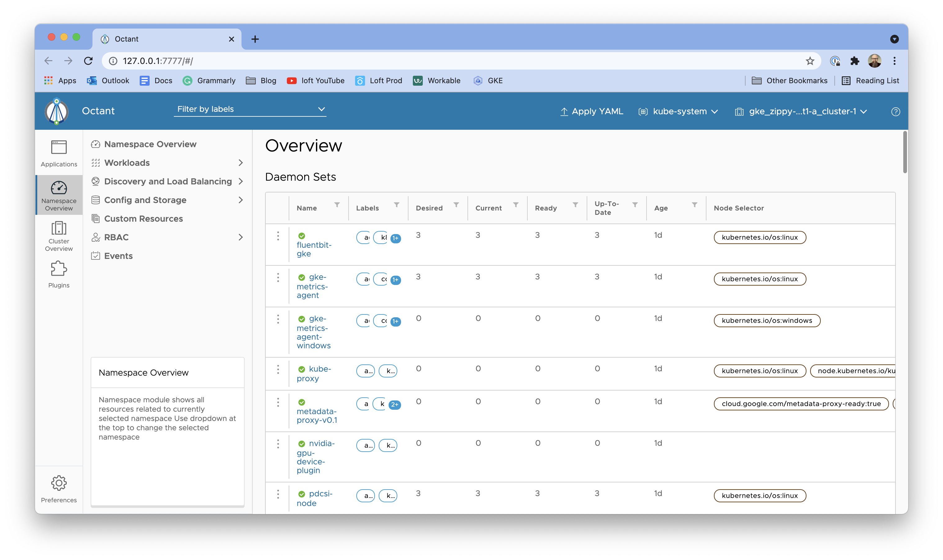Open the actions menu for the fluentbit-gke row
Image resolution: width=943 pixels, height=560 pixels.
pos(278,236)
